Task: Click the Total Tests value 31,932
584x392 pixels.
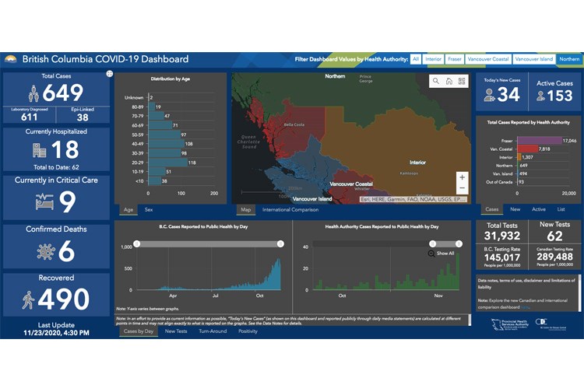Action: (x=502, y=236)
